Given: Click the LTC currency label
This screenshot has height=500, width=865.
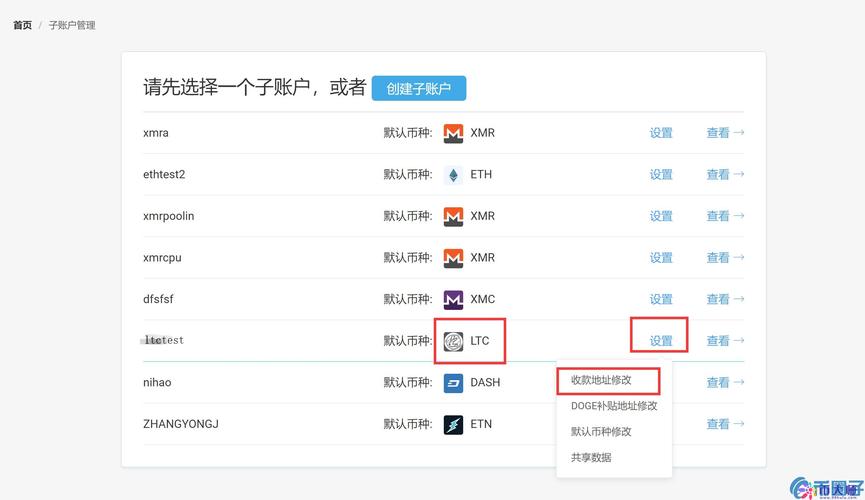Looking at the screenshot, I should (x=479, y=341).
